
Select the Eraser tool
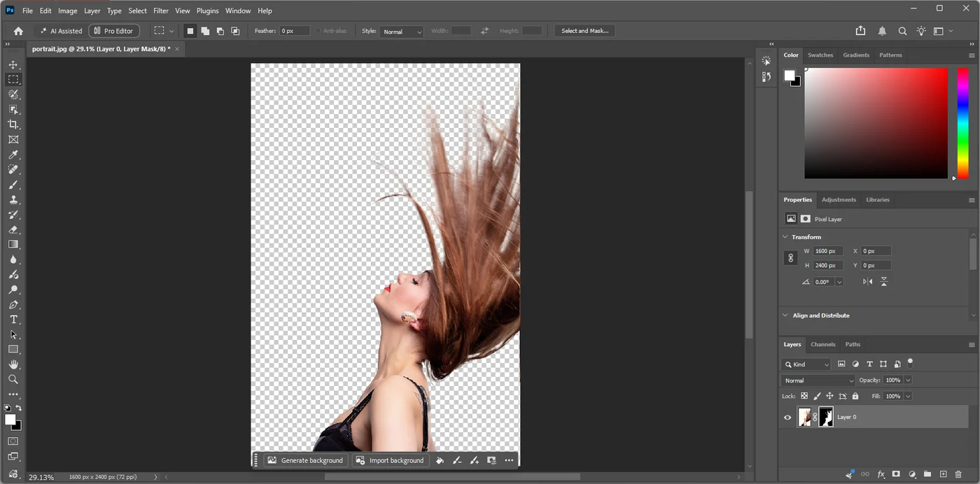pyautogui.click(x=13, y=229)
